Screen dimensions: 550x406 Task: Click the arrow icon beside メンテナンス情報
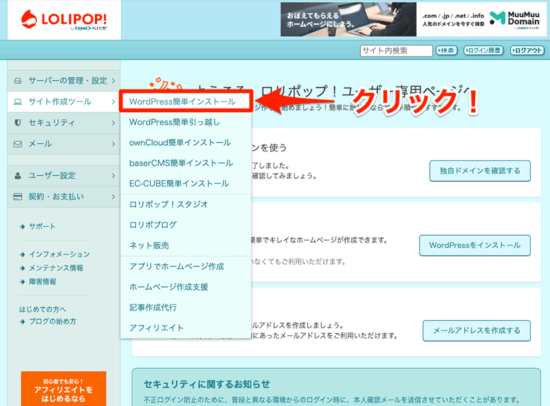click(x=22, y=268)
